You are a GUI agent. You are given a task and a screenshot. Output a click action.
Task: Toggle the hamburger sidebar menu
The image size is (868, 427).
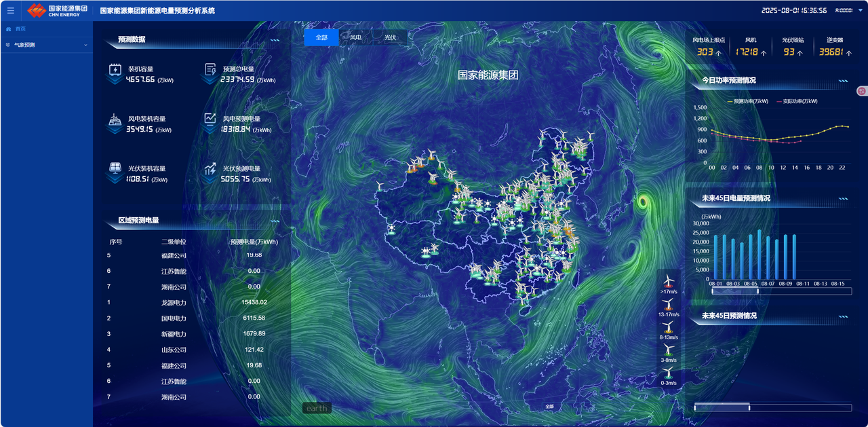click(10, 10)
